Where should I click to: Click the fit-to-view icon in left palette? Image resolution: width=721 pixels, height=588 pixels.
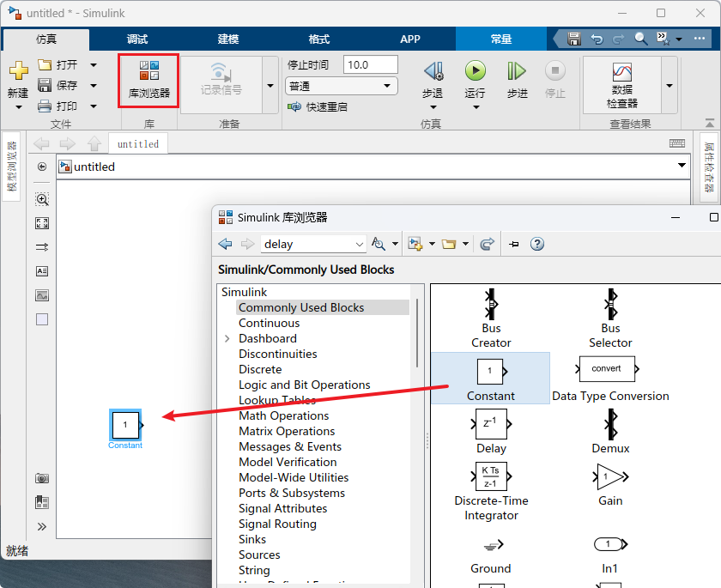(x=42, y=223)
